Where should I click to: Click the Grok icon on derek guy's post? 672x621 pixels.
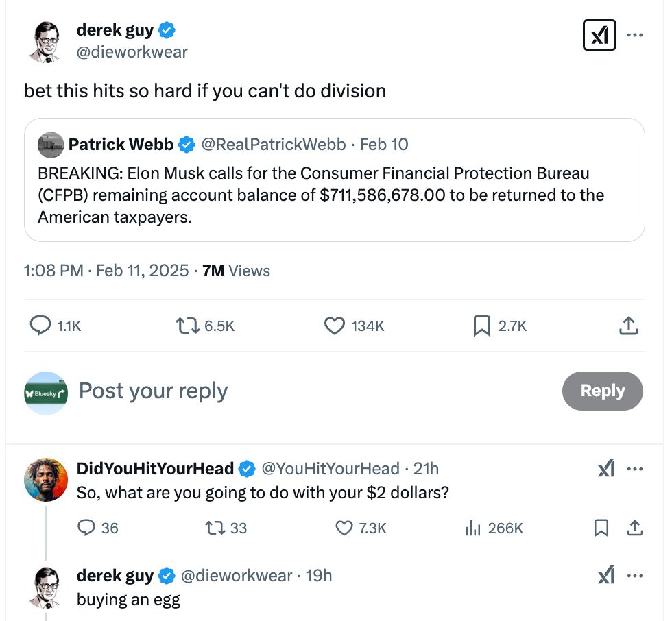pos(599,34)
